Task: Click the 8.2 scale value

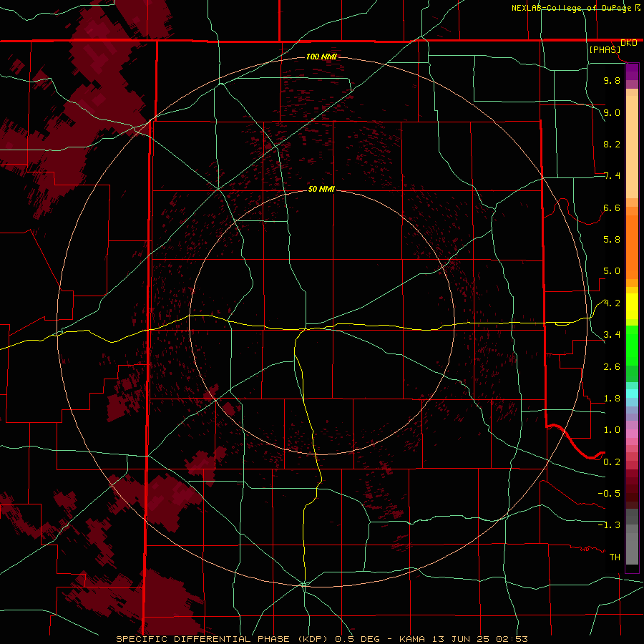Action: (x=612, y=144)
